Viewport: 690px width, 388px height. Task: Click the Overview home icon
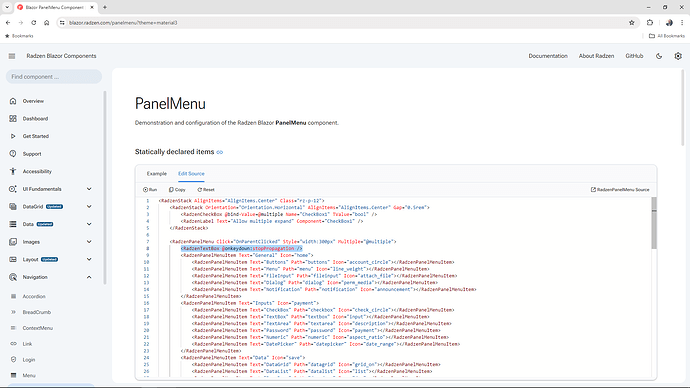click(x=13, y=101)
